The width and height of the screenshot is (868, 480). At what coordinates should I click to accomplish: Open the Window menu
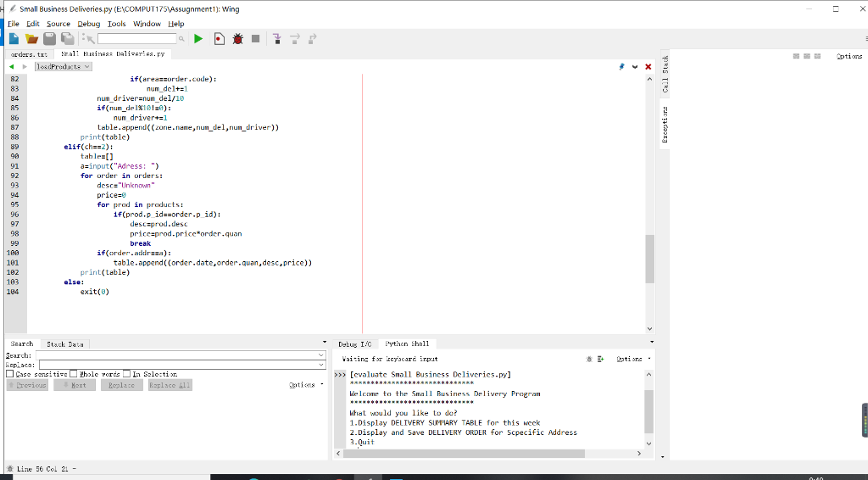click(x=147, y=24)
